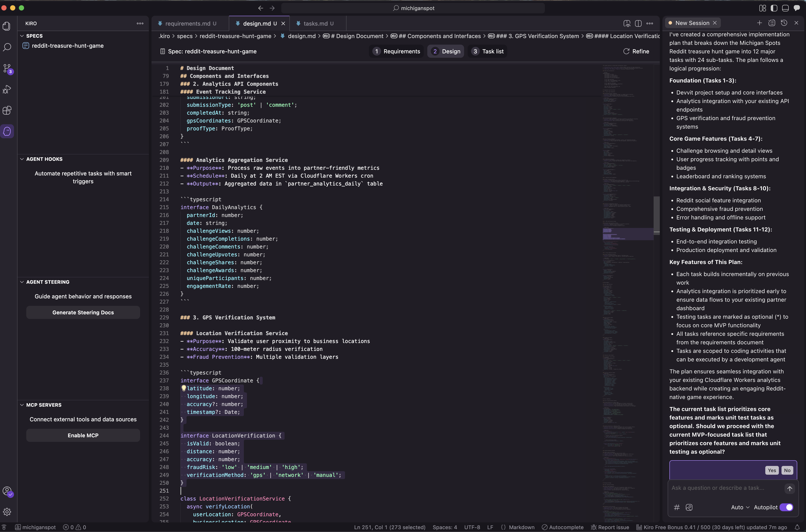Toggle the primary sidebar layout icon
The width and height of the screenshot is (806, 532).
click(774, 8)
